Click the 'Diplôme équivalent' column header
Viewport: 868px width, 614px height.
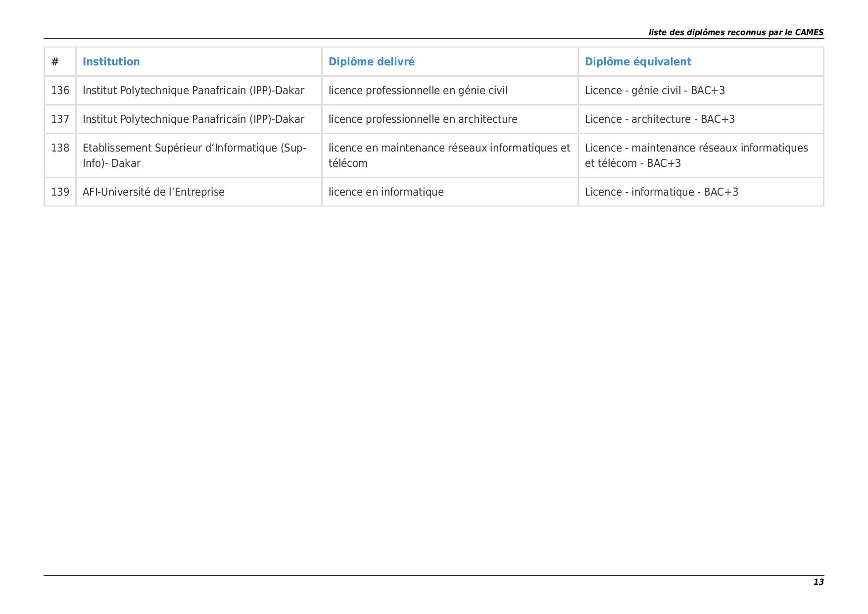click(701, 62)
